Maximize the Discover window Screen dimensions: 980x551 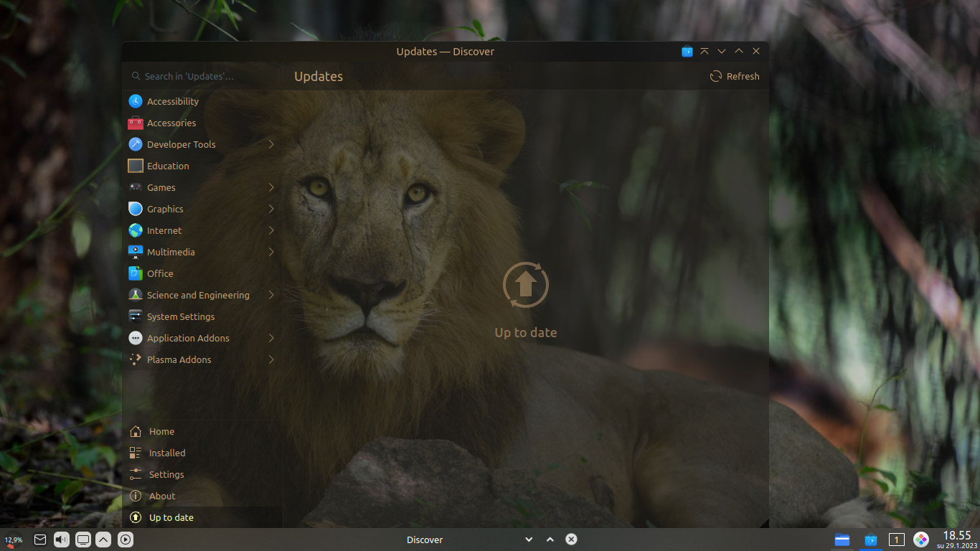click(x=739, y=52)
